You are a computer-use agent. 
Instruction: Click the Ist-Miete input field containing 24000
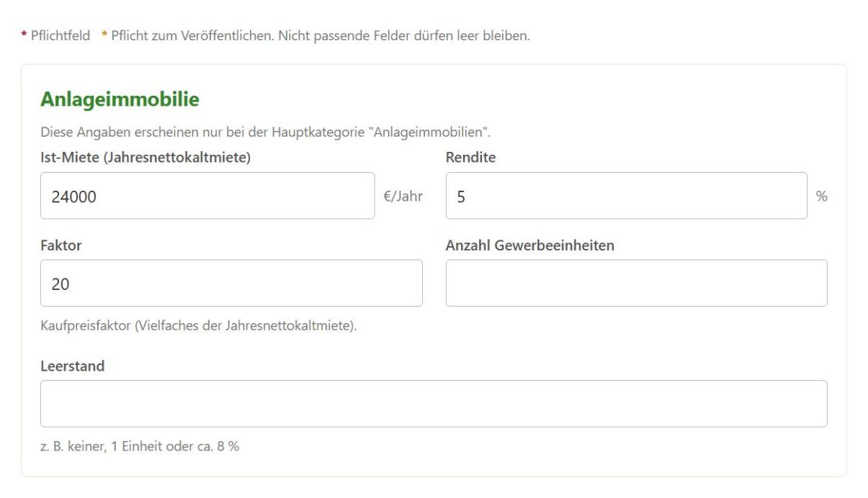207,196
